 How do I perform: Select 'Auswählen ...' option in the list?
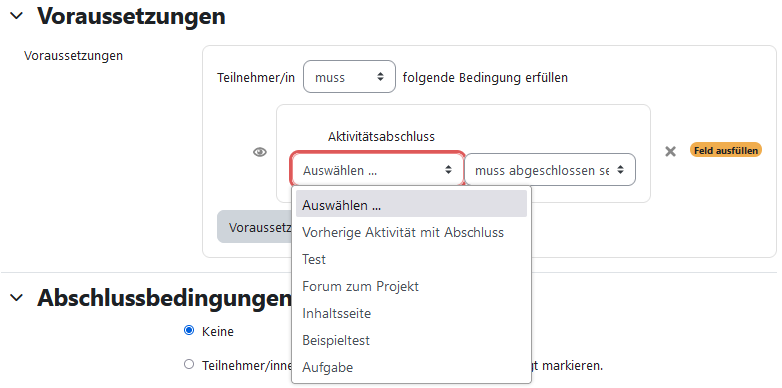(x=411, y=204)
